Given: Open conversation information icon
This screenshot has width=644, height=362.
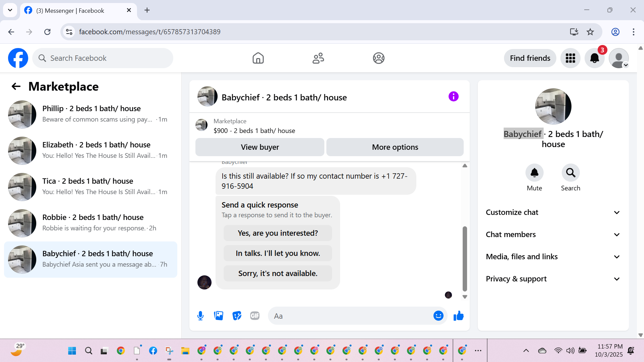Looking at the screenshot, I should tap(453, 97).
